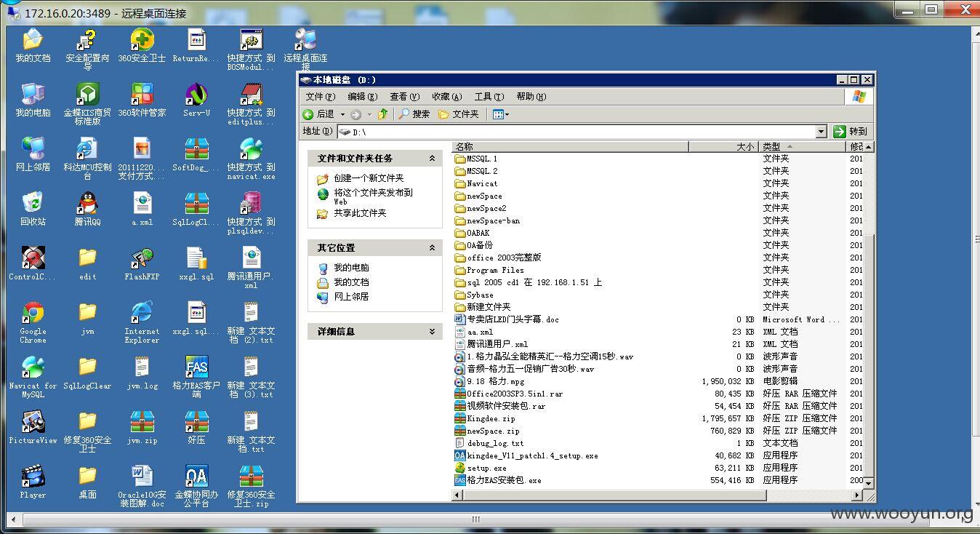This screenshot has height=534, width=980.
Task: Open 金蝶KIS商贸标准版 desktop shortcut
Action: (x=87, y=103)
